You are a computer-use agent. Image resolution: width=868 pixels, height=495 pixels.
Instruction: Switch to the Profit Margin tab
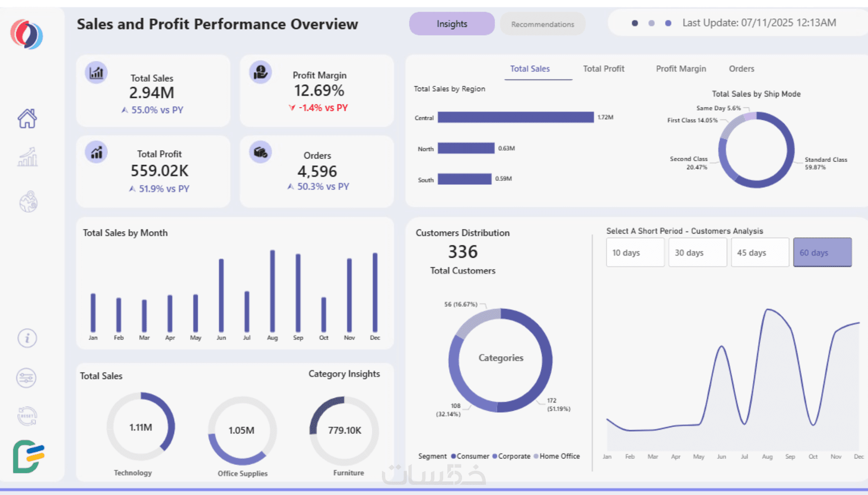pos(681,69)
